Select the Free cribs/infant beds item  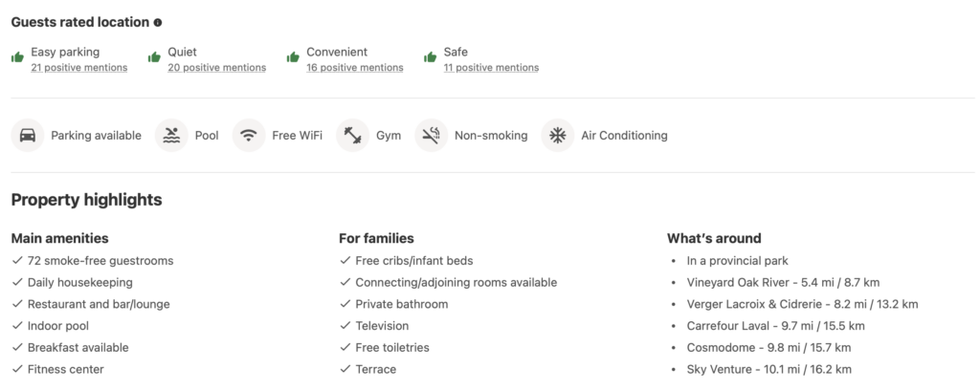[413, 261]
